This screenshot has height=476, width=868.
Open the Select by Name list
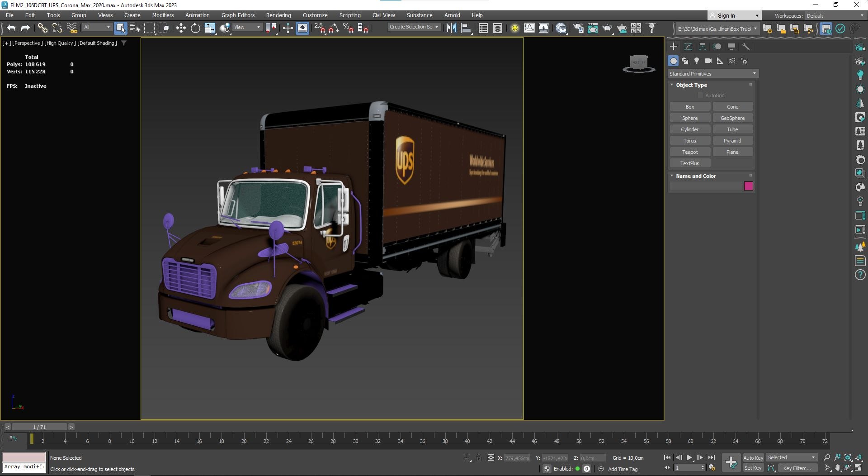click(135, 28)
